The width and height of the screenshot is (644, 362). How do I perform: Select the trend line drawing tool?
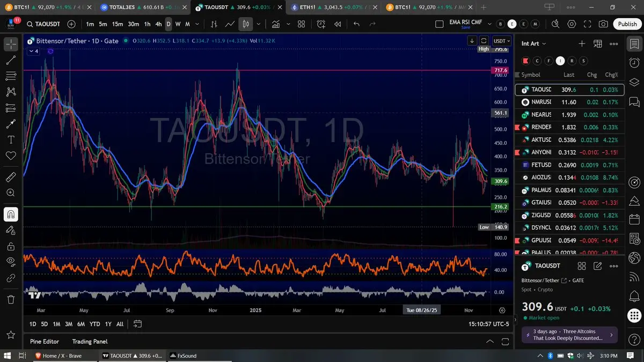tap(11, 60)
